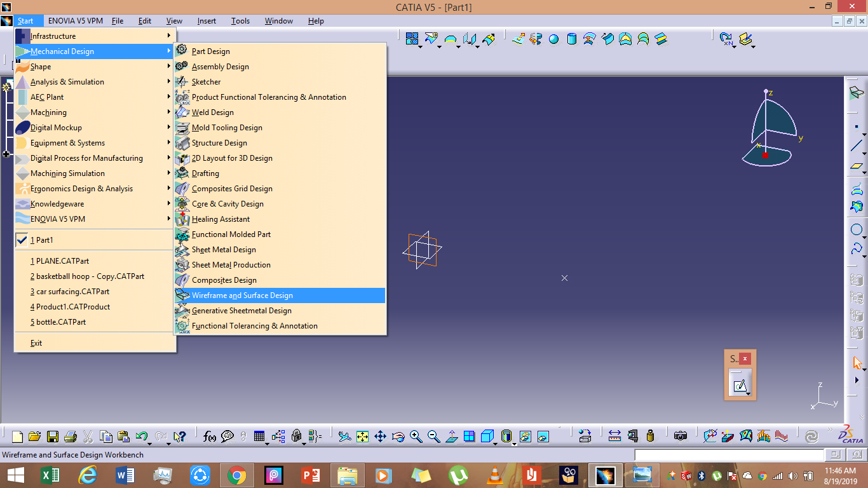Expand the Knowledgeware submenu arrow
Image resolution: width=868 pixels, height=488 pixels.
pos(169,204)
